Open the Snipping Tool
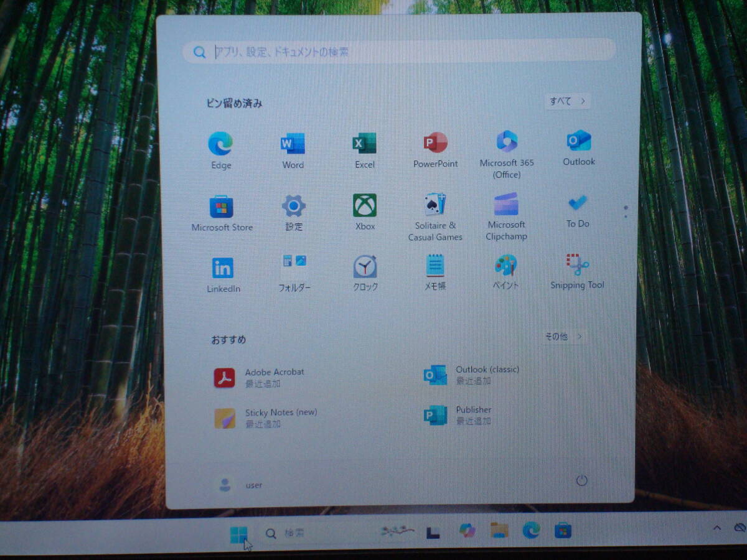Screen dimensions: 747x560 pos(577,271)
